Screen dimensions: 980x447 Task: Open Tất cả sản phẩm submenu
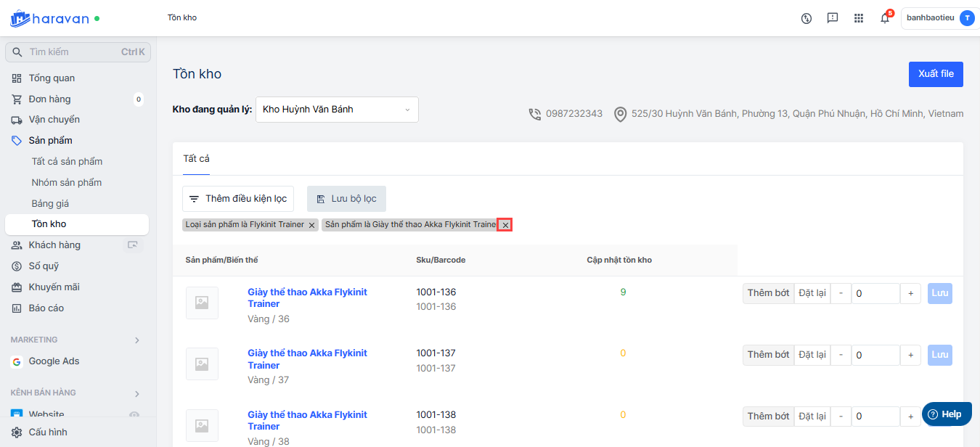[x=67, y=161]
